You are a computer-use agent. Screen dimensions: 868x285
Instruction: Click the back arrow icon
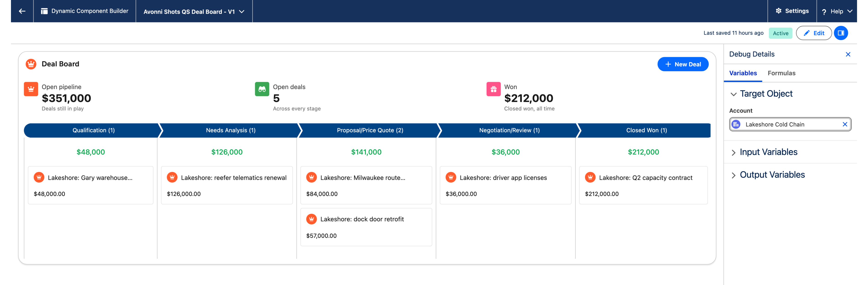click(22, 11)
